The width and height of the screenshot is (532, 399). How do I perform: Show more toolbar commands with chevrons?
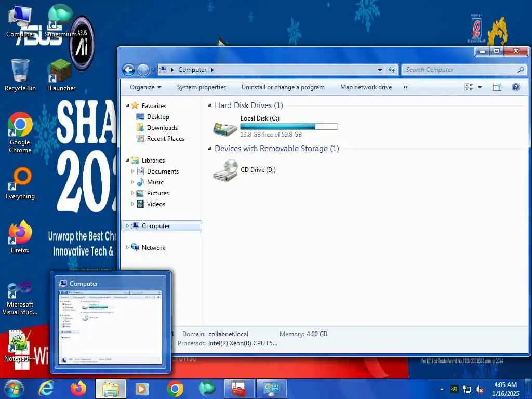click(x=405, y=87)
